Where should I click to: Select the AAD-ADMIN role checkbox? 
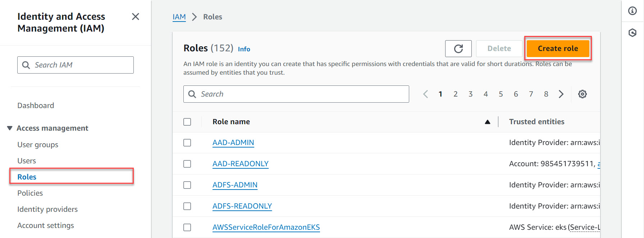coord(187,143)
